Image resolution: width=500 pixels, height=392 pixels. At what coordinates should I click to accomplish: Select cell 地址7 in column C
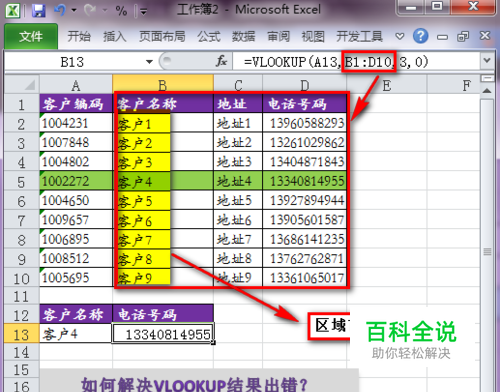point(238,239)
